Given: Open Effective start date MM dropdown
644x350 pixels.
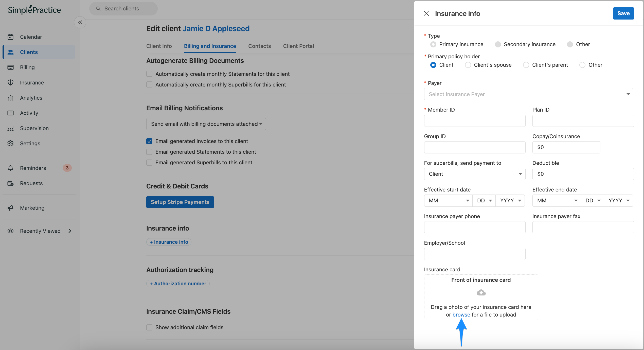Looking at the screenshot, I should click(448, 201).
